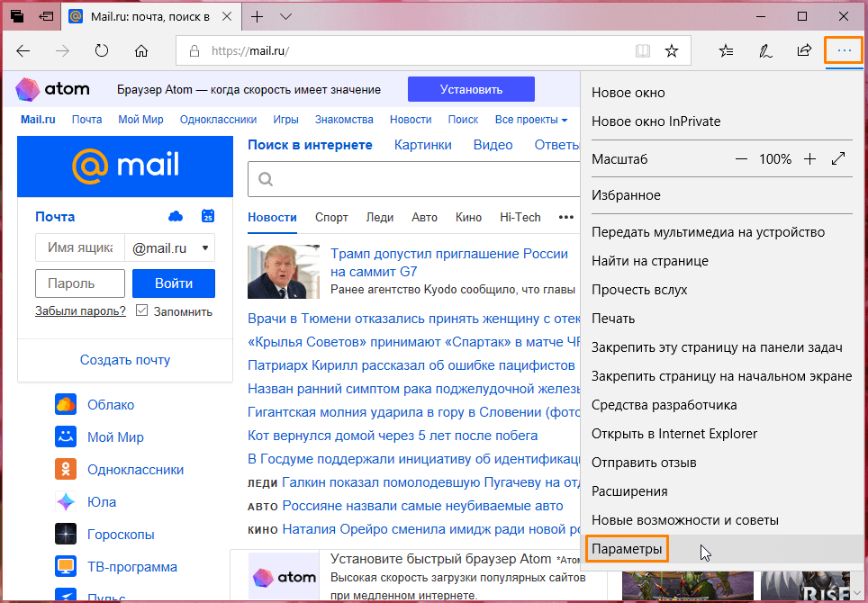
Task: Open the Знакомства top navigation link
Action: click(344, 120)
